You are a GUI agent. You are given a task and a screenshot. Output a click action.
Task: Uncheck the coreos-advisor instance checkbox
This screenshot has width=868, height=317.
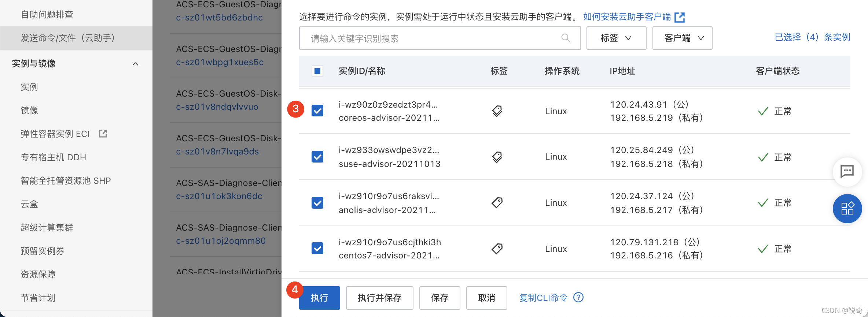317,111
